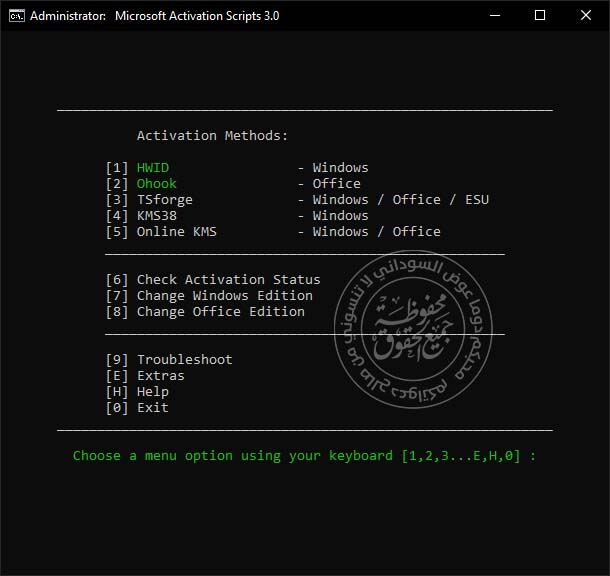Click 'Windows / Office' beside Online KMS
The height and width of the screenshot is (576, 610).
(x=377, y=232)
